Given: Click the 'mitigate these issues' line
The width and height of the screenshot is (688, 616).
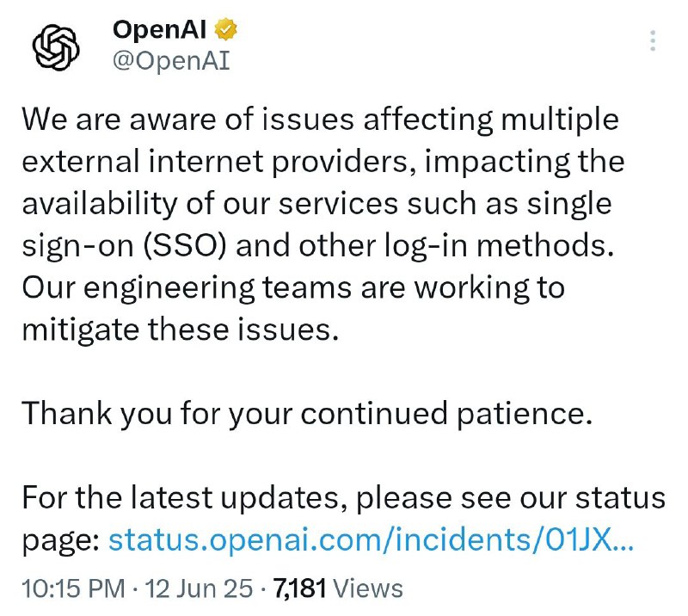Looking at the screenshot, I should pyautogui.click(x=181, y=330).
